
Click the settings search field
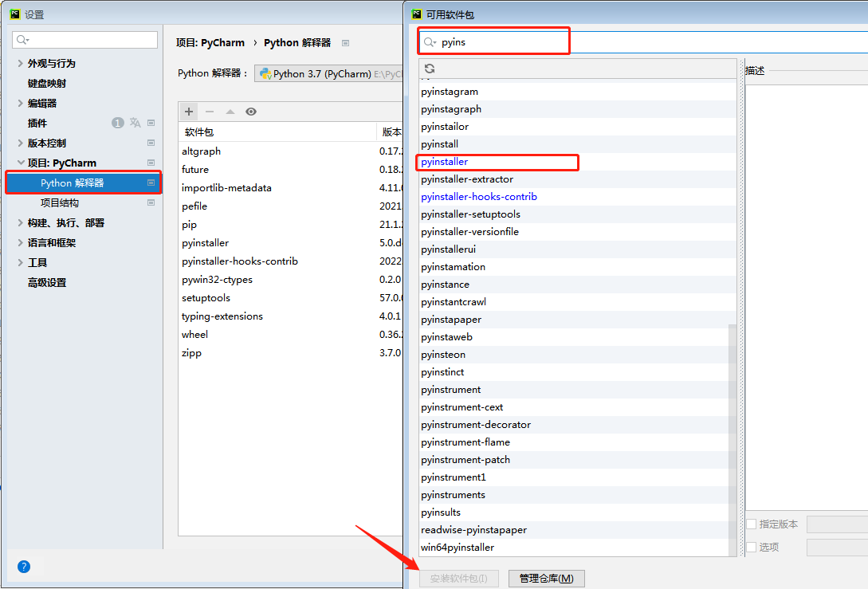(84, 40)
